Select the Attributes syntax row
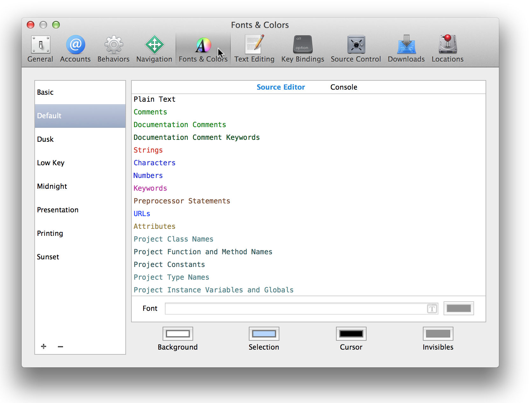The width and height of the screenshot is (532, 403). [x=309, y=226]
